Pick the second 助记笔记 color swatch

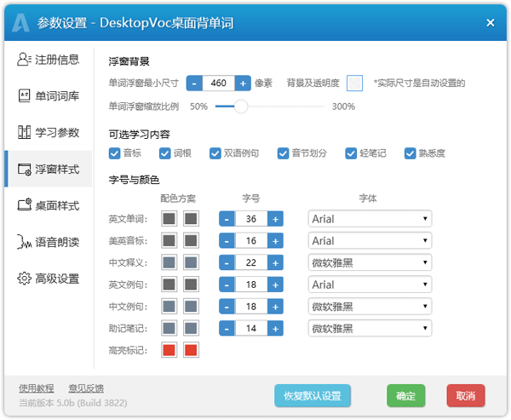pos(191,328)
